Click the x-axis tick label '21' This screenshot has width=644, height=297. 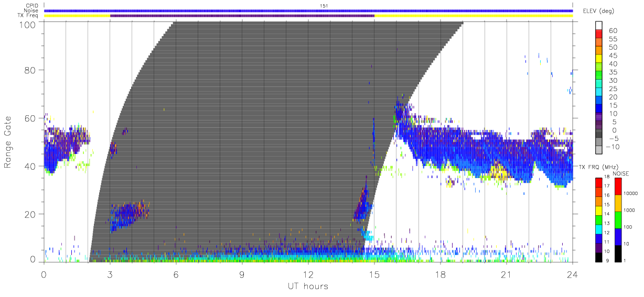(x=506, y=274)
